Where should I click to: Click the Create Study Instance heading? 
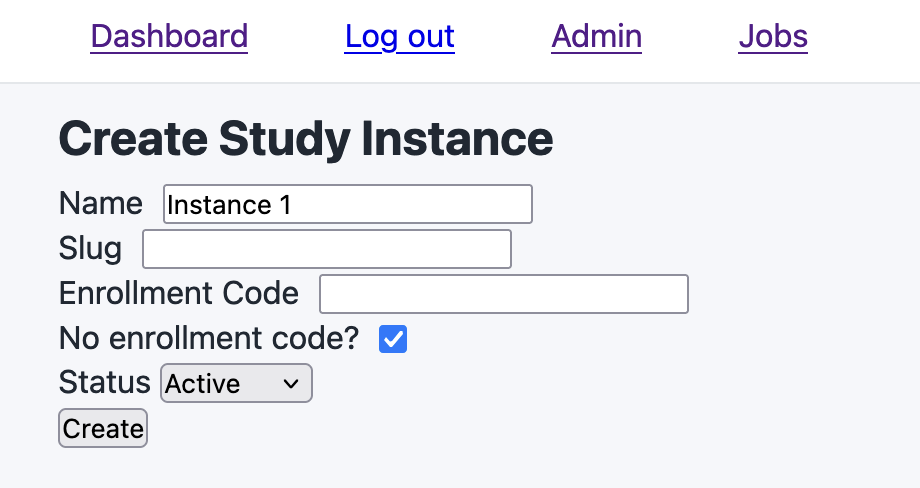pyautogui.click(x=306, y=138)
